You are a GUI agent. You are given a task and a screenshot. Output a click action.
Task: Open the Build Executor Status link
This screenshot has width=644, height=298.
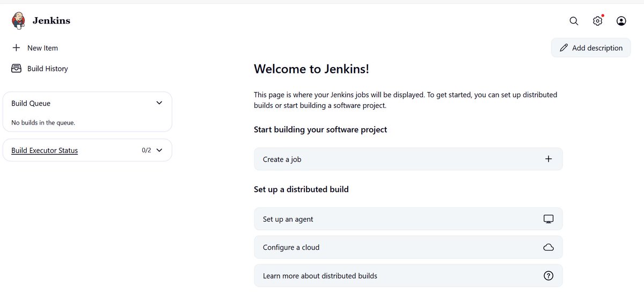[x=45, y=150]
